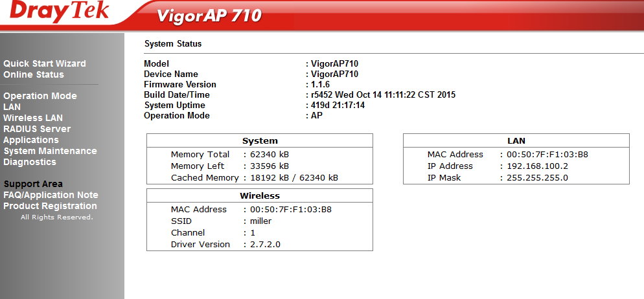Open Product Registration link
644x299 pixels.
tap(50, 206)
